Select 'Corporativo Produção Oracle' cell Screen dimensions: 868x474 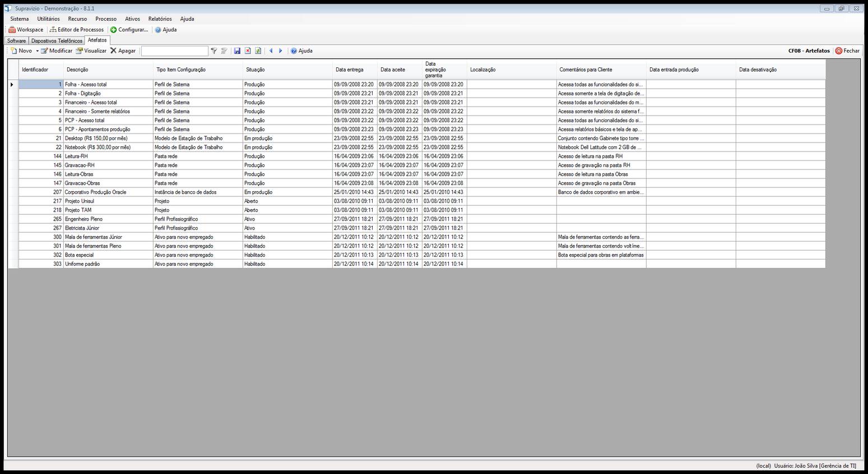click(108, 192)
